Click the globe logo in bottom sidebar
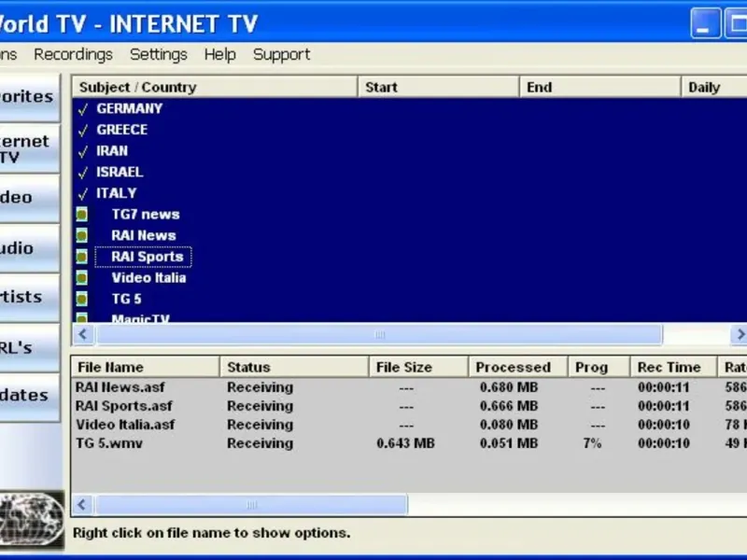The height and width of the screenshot is (560, 747). (x=32, y=520)
